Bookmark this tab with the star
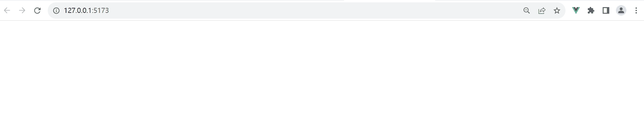Screen dimensions: 644x136 click(x=557, y=11)
